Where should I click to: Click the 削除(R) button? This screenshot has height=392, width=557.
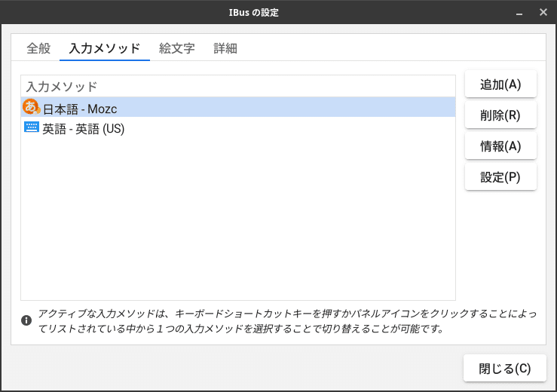tap(500, 115)
